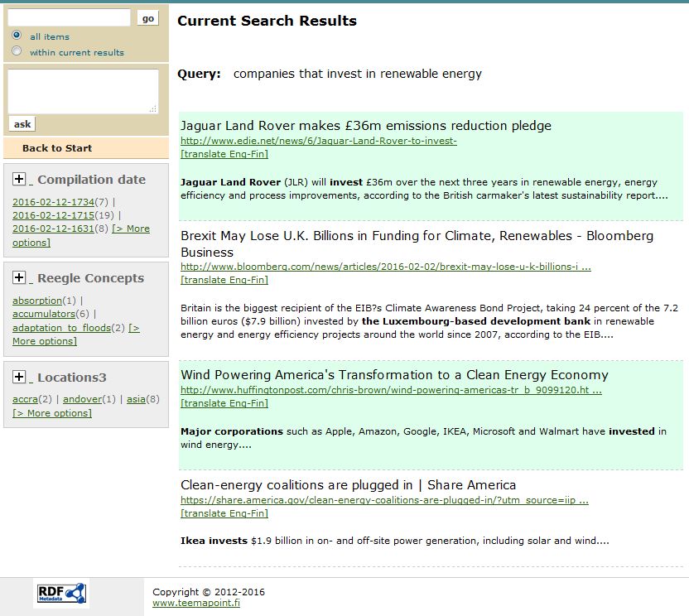
Task: Click the 'Wind Powering America's Transformation' title
Action: tap(394, 375)
